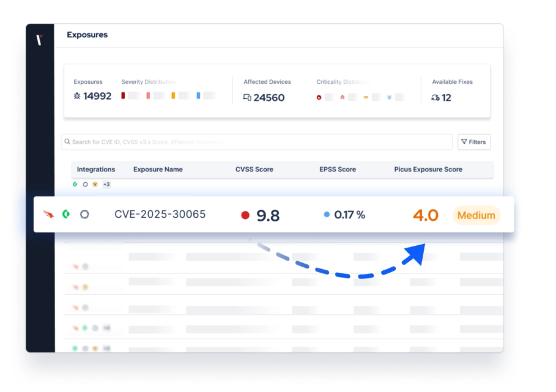Click the orange dash criticality icon
The image size is (556, 392).
tap(366, 97)
